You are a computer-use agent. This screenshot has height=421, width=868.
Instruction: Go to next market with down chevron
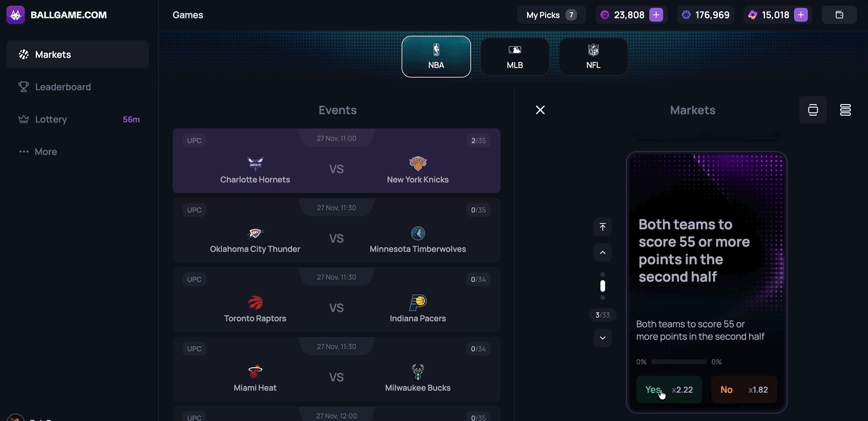603,338
